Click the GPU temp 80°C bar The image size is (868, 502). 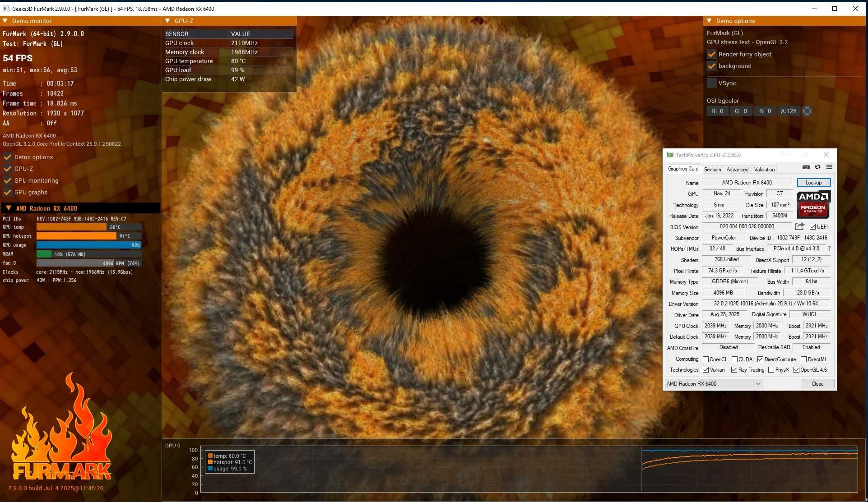[x=89, y=227]
